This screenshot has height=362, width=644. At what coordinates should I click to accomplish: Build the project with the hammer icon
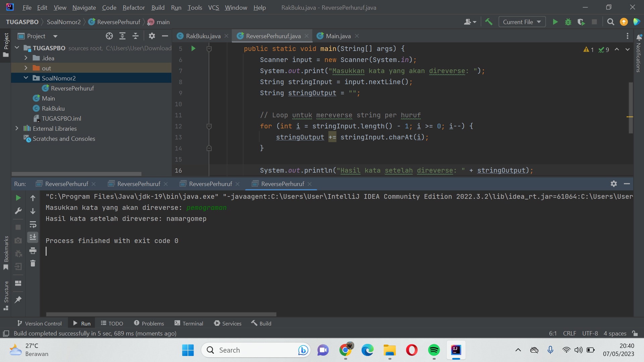[x=489, y=22]
